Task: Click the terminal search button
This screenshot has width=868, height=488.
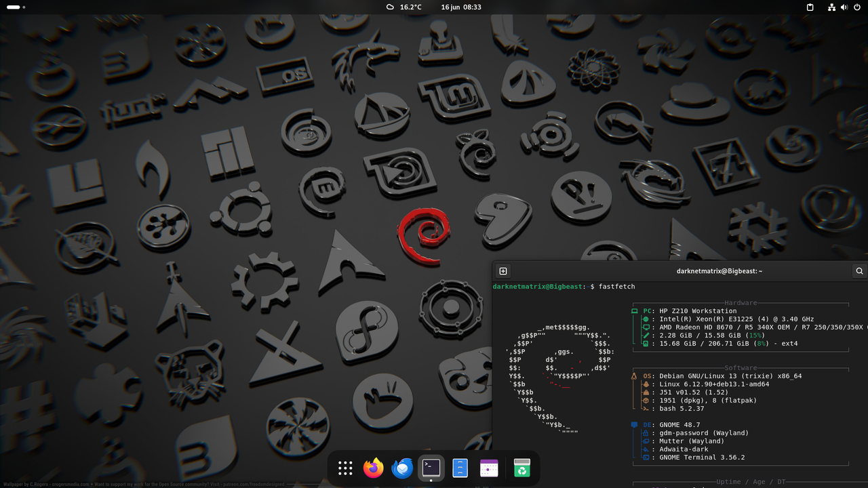Action: 859,271
